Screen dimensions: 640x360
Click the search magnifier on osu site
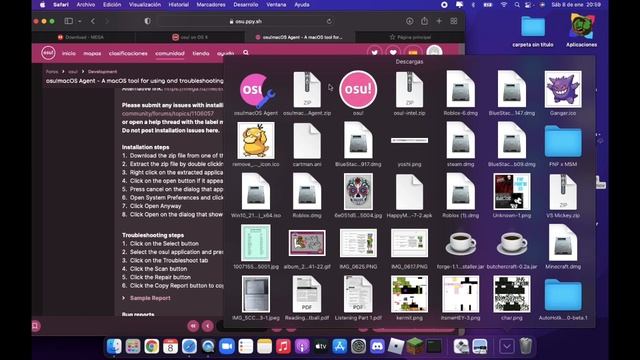[x=246, y=53]
